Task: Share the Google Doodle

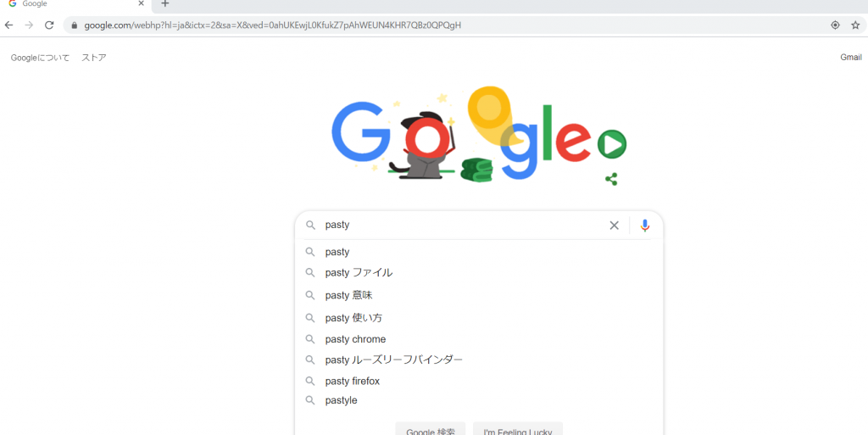Action: (611, 179)
